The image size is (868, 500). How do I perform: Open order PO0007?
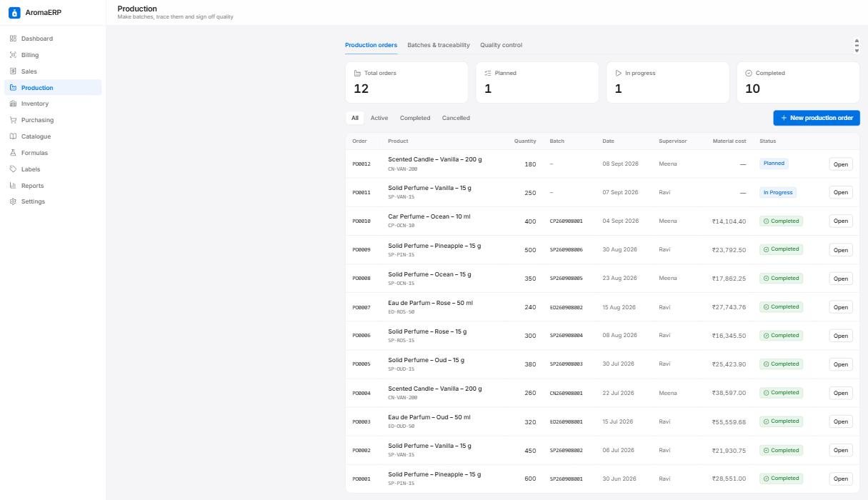pyautogui.click(x=841, y=307)
